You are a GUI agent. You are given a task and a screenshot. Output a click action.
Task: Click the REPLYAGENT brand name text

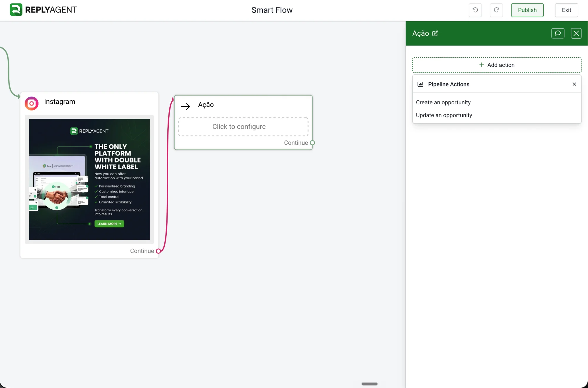51,10
